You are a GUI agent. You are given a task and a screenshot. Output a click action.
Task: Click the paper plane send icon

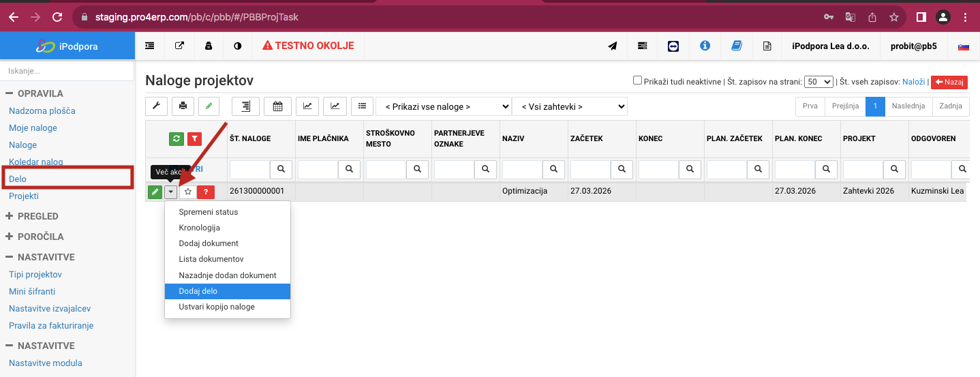click(x=613, y=46)
